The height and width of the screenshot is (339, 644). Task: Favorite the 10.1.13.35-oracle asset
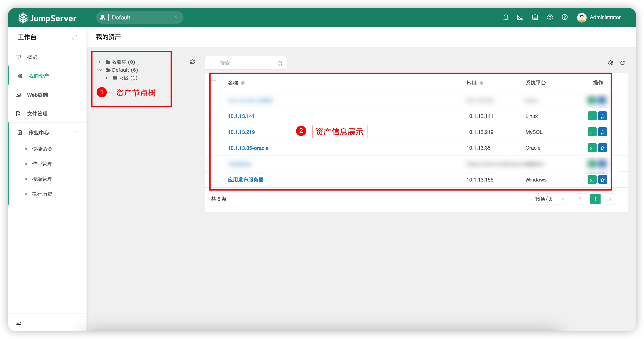coord(602,148)
